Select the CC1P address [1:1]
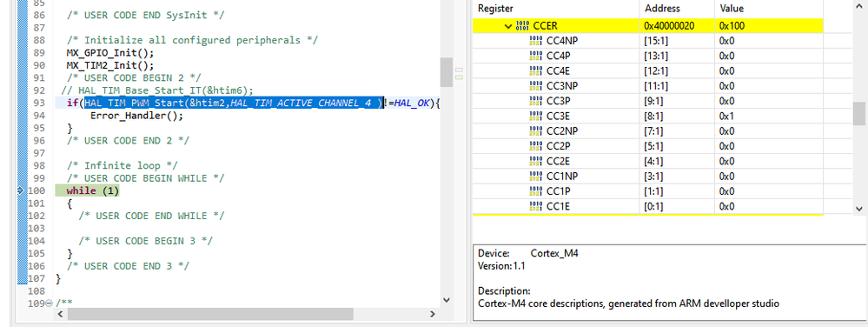This screenshot has width=868, height=327. pos(653,191)
